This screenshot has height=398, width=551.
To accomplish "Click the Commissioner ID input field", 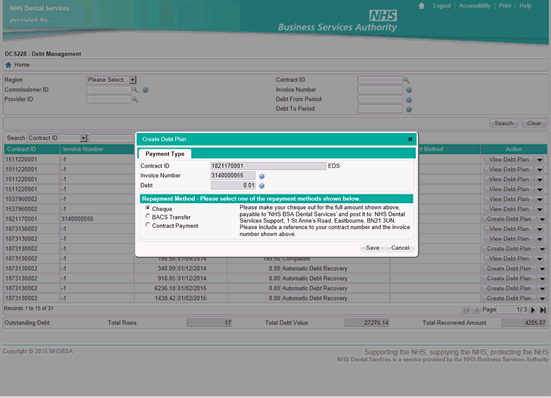I will [109, 90].
